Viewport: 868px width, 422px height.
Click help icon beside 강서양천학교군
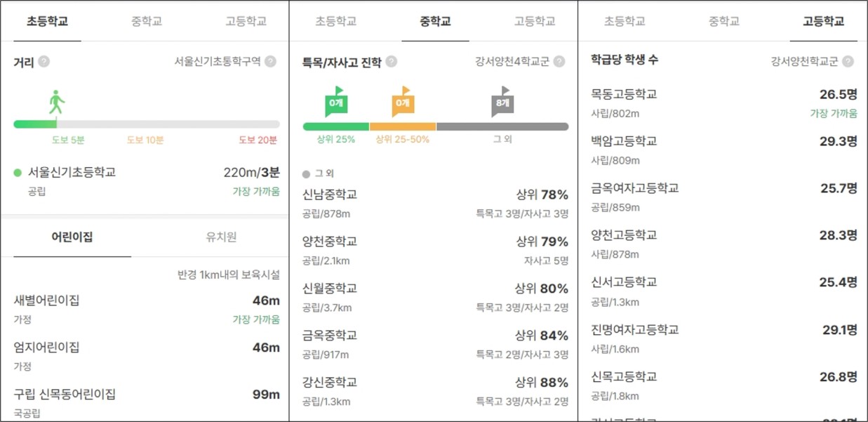(x=848, y=62)
